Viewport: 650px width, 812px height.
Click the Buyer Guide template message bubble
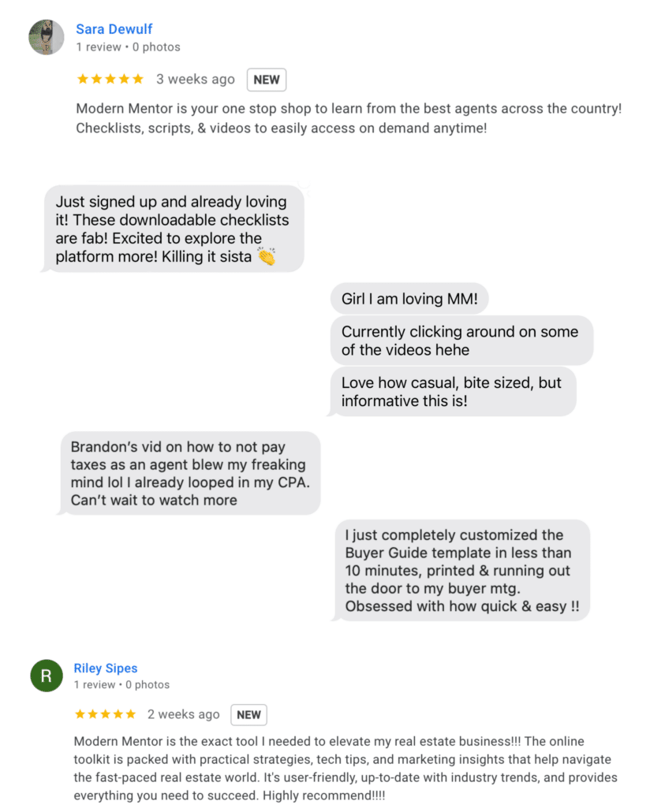tap(461, 570)
